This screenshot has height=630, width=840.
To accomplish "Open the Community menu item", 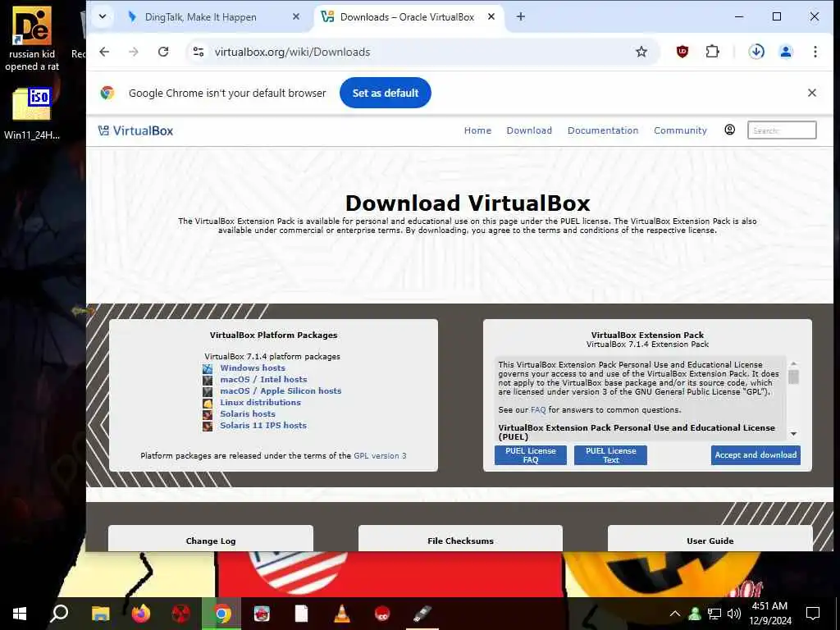I will tap(680, 130).
